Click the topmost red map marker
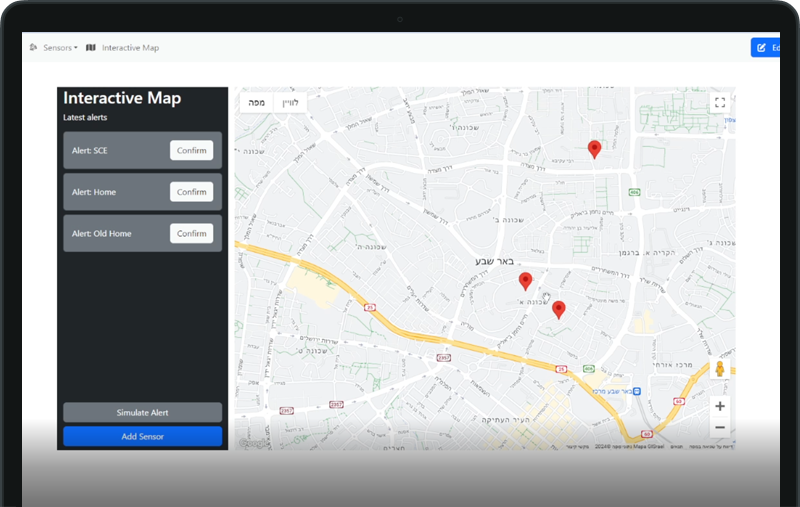Image resolution: width=800 pixels, height=507 pixels. [x=594, y=149]
